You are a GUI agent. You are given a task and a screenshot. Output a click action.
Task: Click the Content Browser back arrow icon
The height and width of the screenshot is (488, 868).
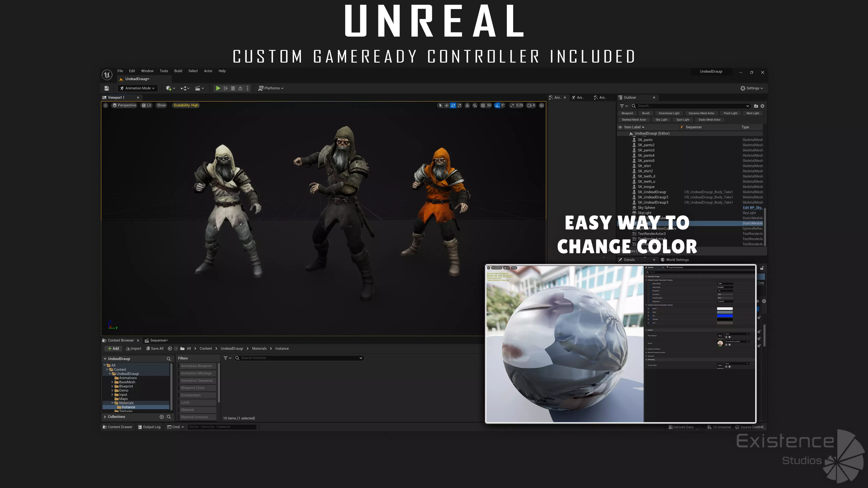[170, 349]
